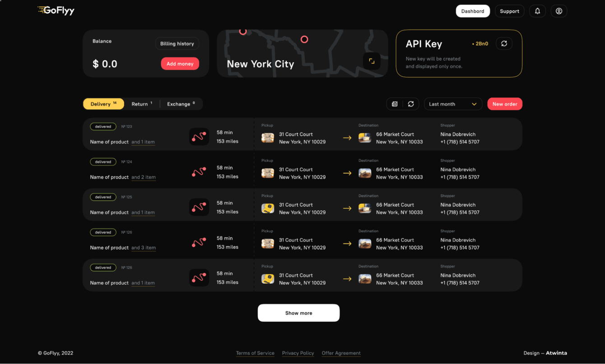Open route icon of №126 with 1 item
The image size is (605, 364).
[x=199, y=277]
